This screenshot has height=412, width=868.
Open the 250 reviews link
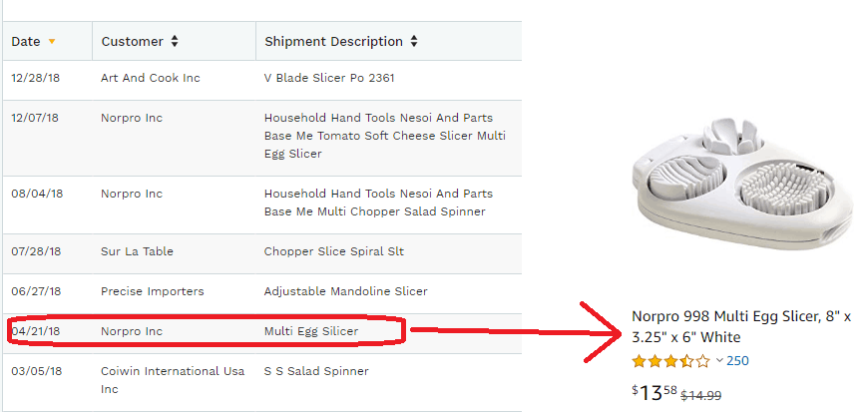click(x=737, y=361)
